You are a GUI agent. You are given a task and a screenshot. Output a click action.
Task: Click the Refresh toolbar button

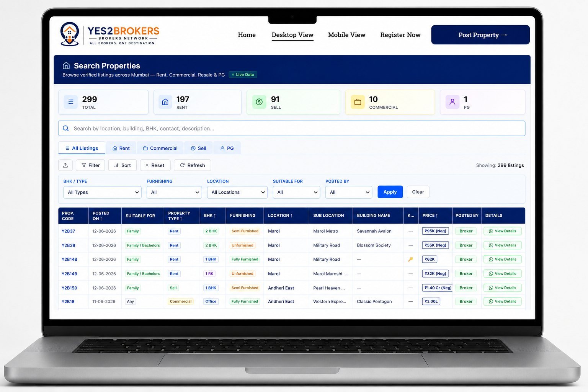pyautogui.click(x=193, y=165)
